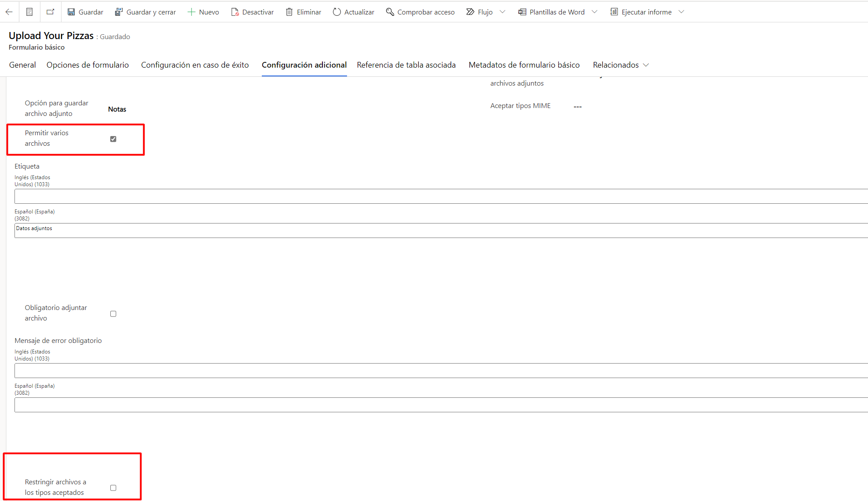Click the Comprobar acceso button label
The image size is (868, 501).
coord(426,12)
